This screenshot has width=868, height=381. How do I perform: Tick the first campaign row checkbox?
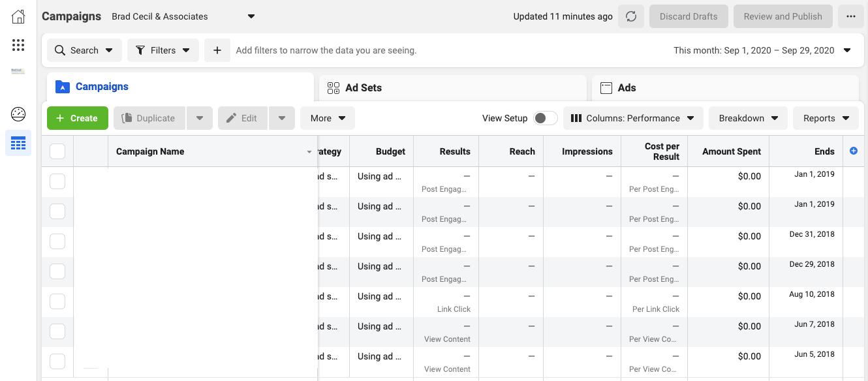(x=57, y=181)
